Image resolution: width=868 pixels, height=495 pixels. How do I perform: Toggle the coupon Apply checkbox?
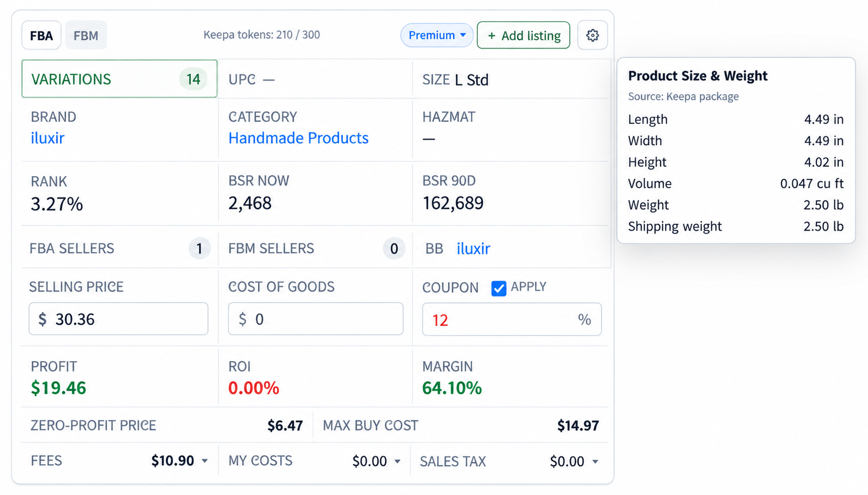[x=499, y=288]
